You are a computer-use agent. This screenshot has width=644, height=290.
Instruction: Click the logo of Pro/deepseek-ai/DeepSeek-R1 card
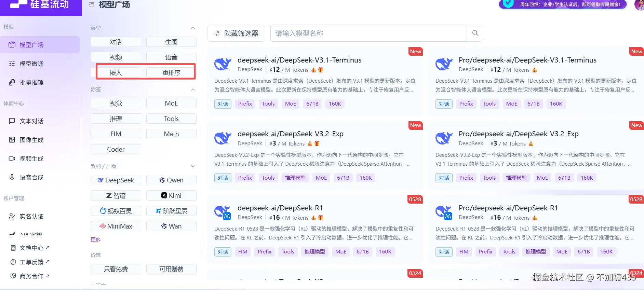click(x=444, y=212)
